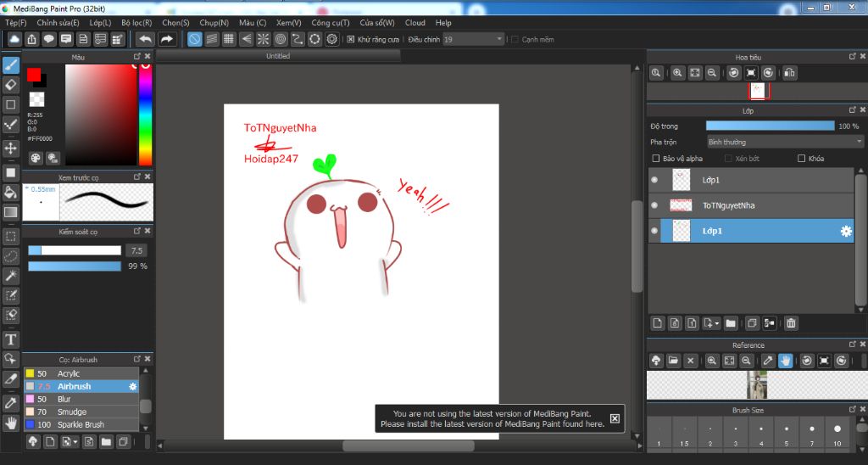Adjust the Độ trong layer opacity slider
The height and width of the screenshot is (465, 868).
click(x=770, y=126)
